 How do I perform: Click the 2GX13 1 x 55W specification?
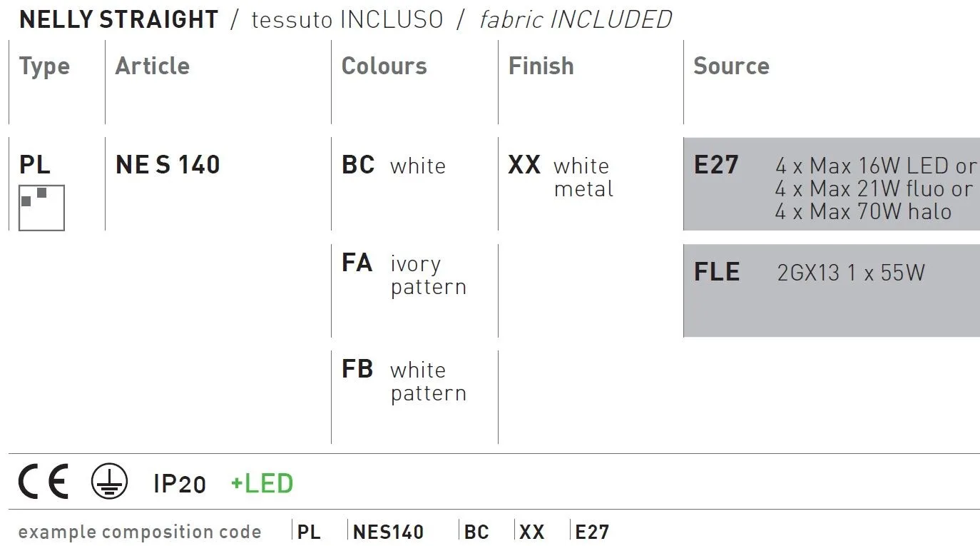(x=851, y=273)
